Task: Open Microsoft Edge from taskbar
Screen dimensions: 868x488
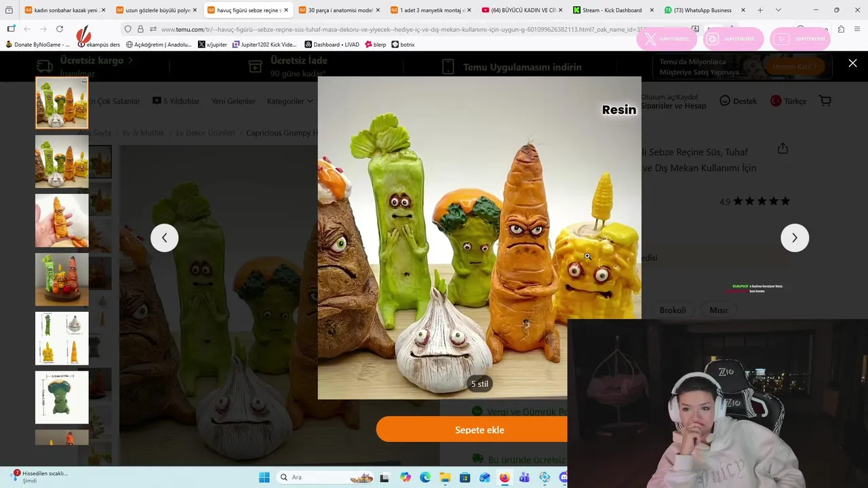Action: click(425, 477)
